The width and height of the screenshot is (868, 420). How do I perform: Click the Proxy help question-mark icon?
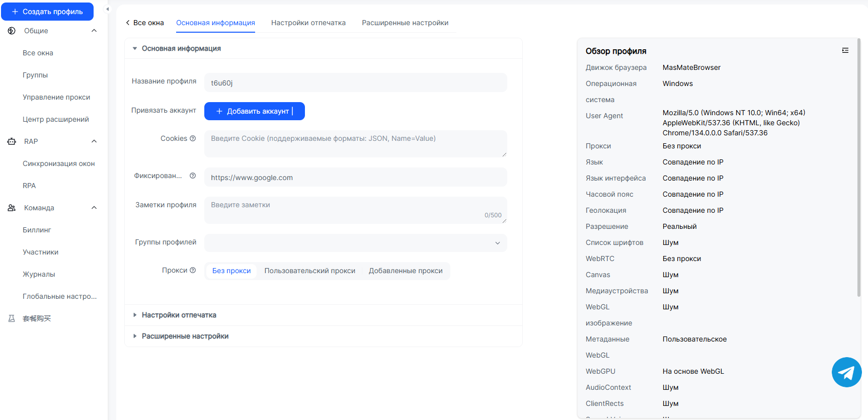(193, 270)
